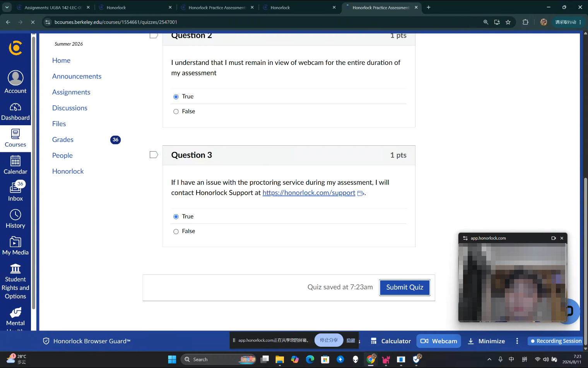
Task: Stop loading the page
Action: click(33, 22)
